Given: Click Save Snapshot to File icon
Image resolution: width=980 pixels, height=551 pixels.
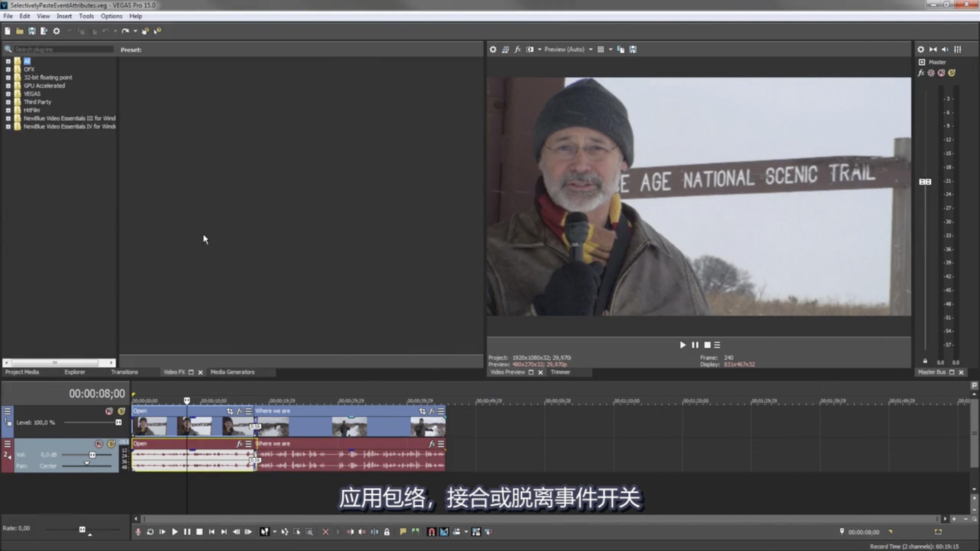Looking at the screenshot, I should pyautogui.click(x=633, y=50).
